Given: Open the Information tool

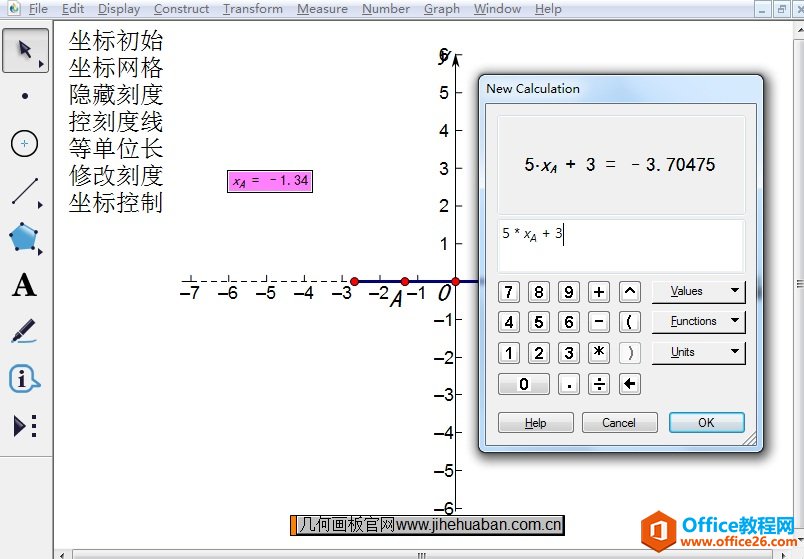Looking at the screenshot, I should (25, 379).
